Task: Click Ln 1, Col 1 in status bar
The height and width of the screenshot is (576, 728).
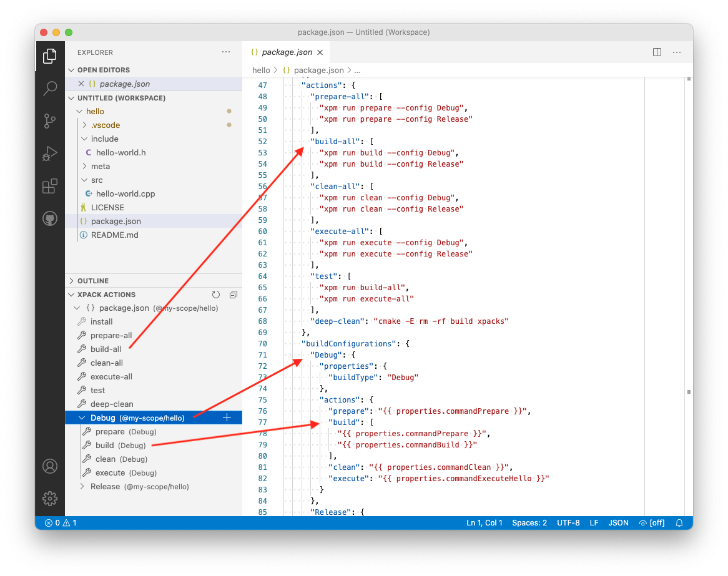Action: (x=485, y=522)
